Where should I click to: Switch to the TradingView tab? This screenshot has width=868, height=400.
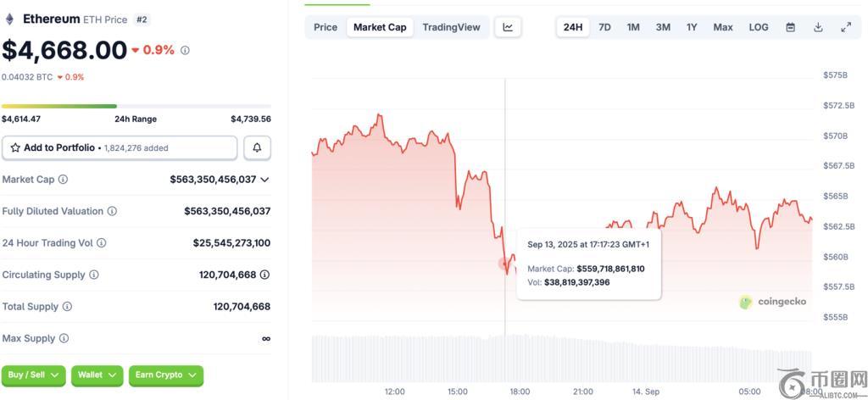pyautogui.click(x=451, y=27)
